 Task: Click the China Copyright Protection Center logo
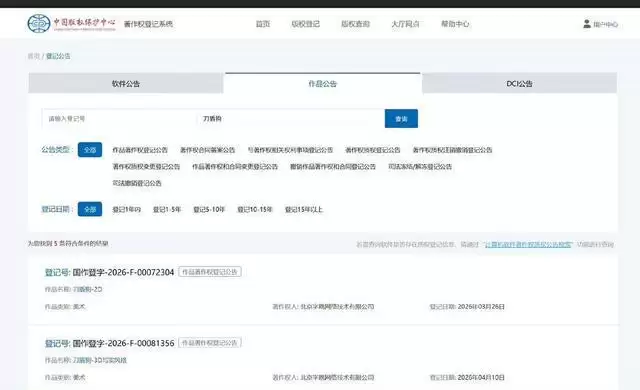[x=71, y=23]
